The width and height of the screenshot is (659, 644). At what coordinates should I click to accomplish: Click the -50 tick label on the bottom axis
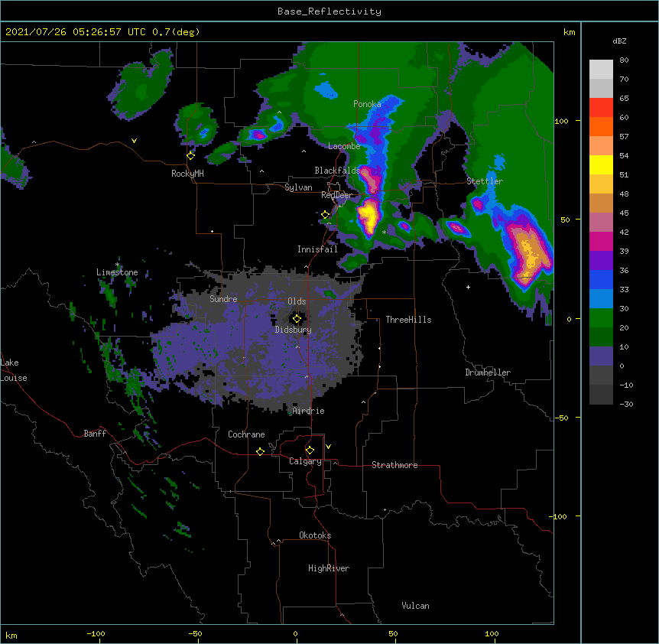195,633
